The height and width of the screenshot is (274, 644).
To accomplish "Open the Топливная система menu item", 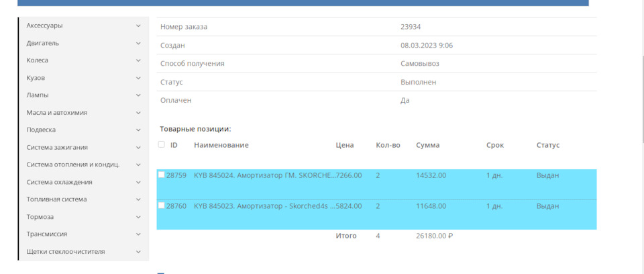I will (56, 199).
